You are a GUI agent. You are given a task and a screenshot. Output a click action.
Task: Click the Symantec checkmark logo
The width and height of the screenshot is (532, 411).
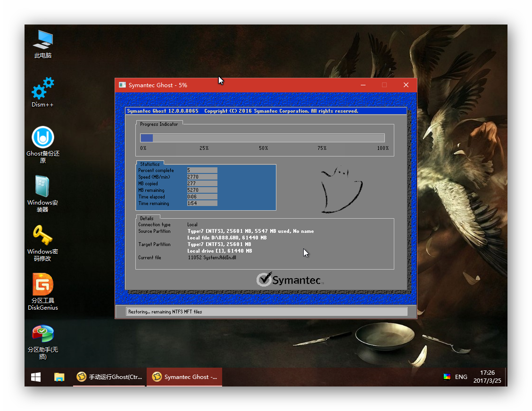290,279
